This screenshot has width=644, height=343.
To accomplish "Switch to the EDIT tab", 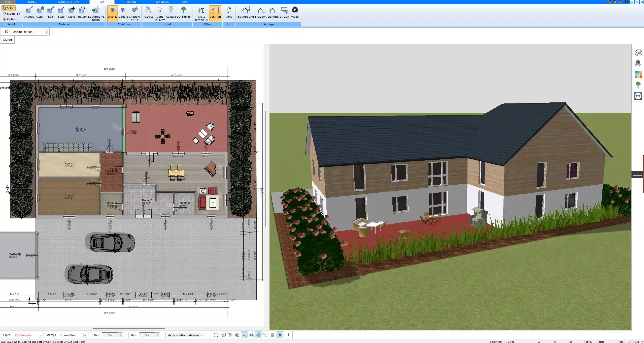I will pos(185,2).
